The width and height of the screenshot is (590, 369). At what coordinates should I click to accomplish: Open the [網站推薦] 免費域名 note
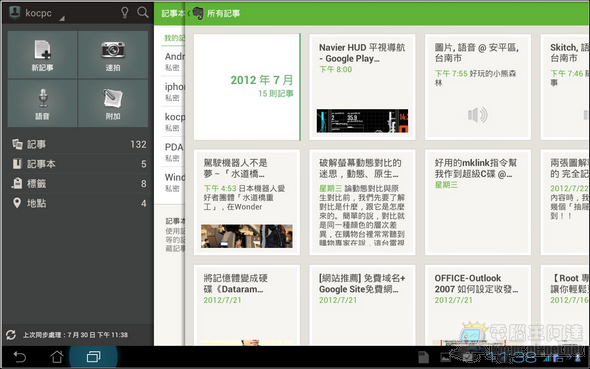(362, 305)
